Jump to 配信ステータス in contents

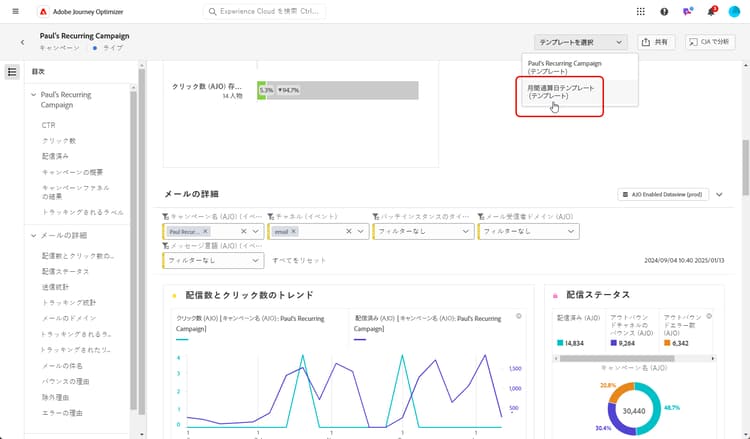point(66,272)
